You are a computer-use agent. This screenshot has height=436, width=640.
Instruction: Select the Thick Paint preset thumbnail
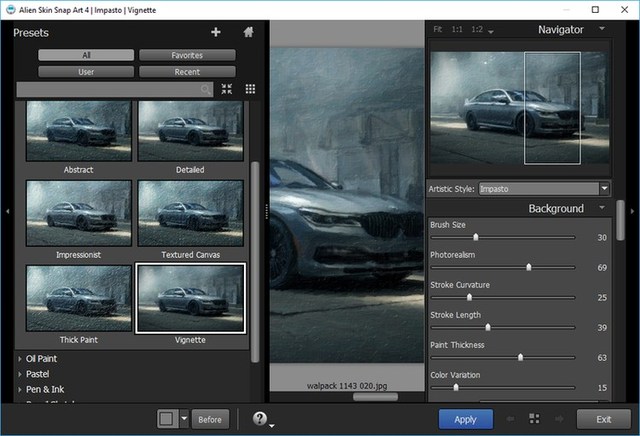pos(78,298)
